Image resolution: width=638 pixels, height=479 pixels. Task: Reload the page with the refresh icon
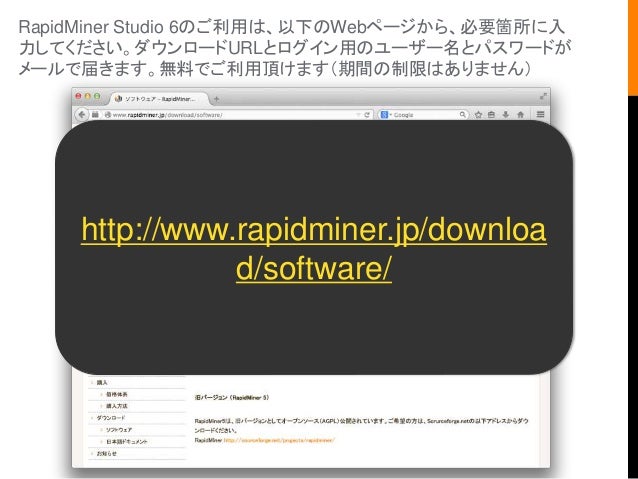coord(367,115)
